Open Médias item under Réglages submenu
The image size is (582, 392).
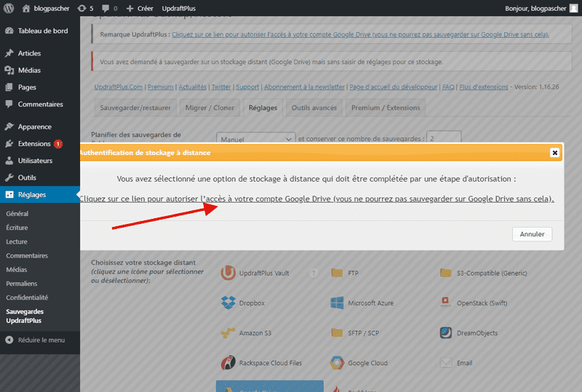coord(16,270)
